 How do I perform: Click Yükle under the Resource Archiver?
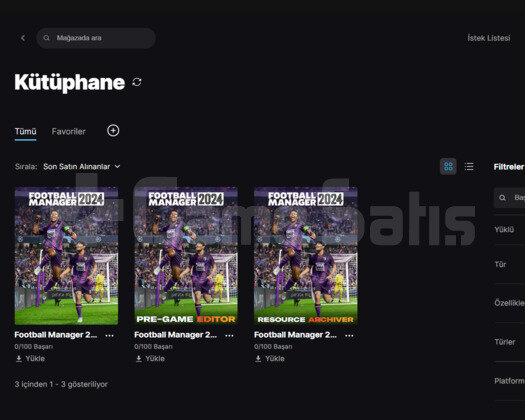tap(270, 359)
